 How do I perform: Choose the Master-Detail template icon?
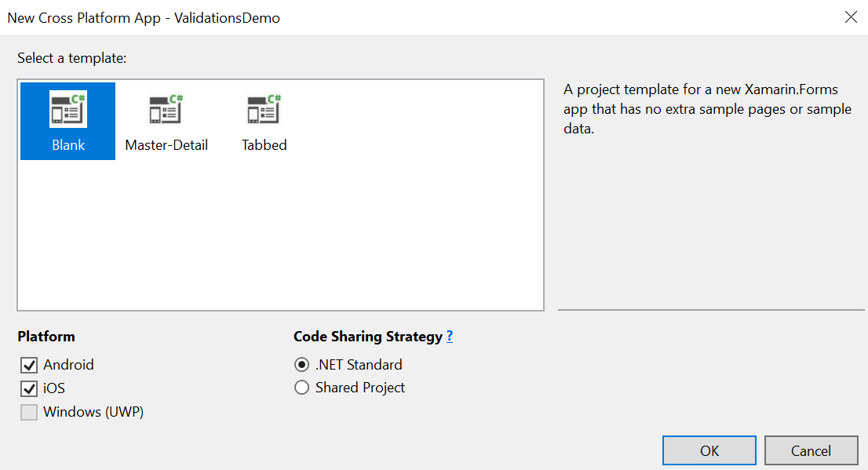click(166, 109)
